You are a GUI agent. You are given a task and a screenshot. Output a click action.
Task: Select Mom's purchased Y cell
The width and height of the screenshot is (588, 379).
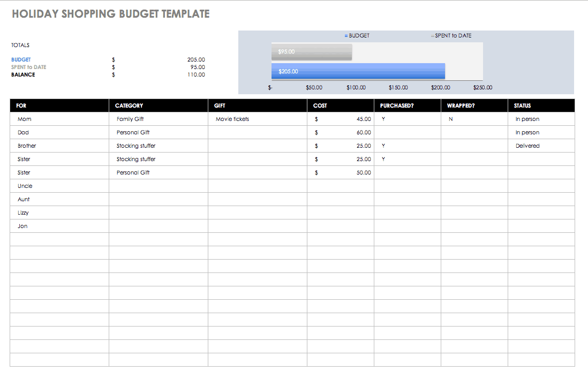[407, 119]
